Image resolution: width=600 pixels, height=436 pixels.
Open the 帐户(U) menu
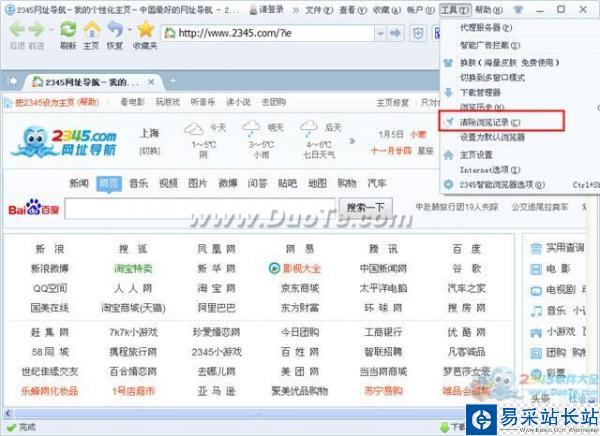(x=421, y=10)
